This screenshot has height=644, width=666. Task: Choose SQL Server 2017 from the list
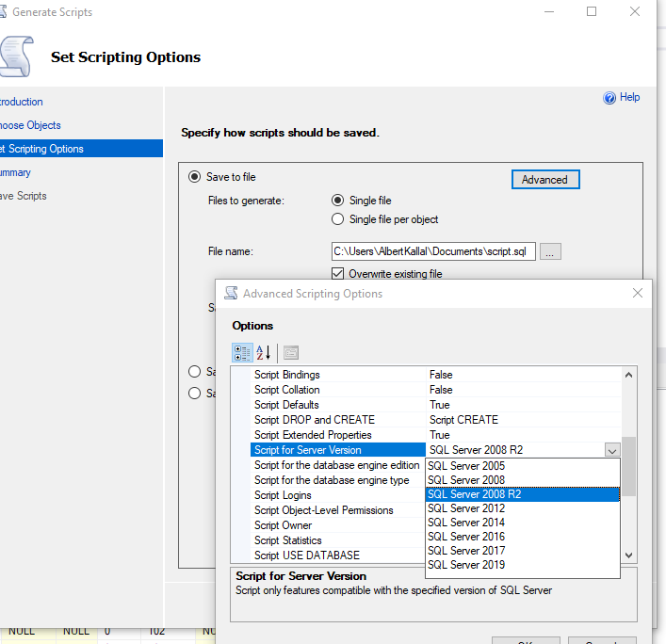tap(523, 551)
